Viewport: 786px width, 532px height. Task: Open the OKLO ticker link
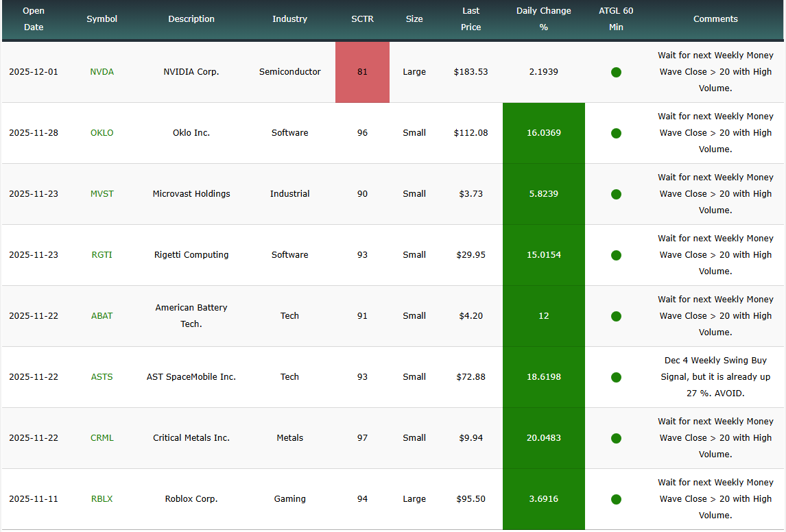tap(102, 133)
